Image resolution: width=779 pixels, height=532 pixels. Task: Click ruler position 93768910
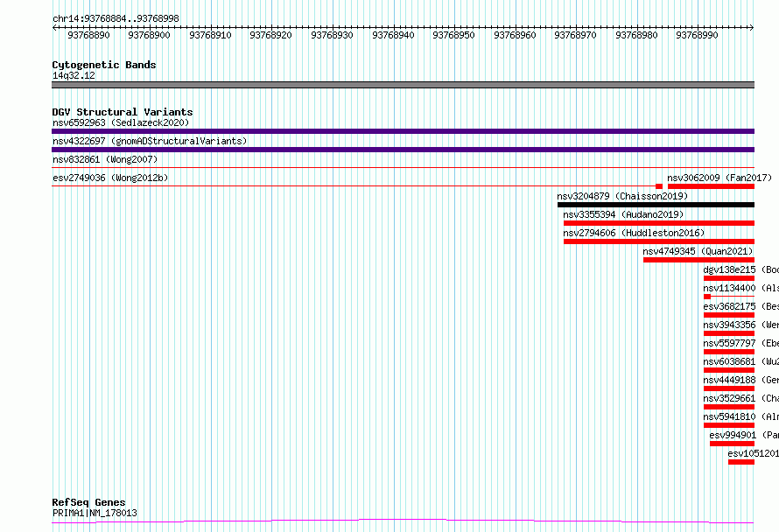pos(210,35)
